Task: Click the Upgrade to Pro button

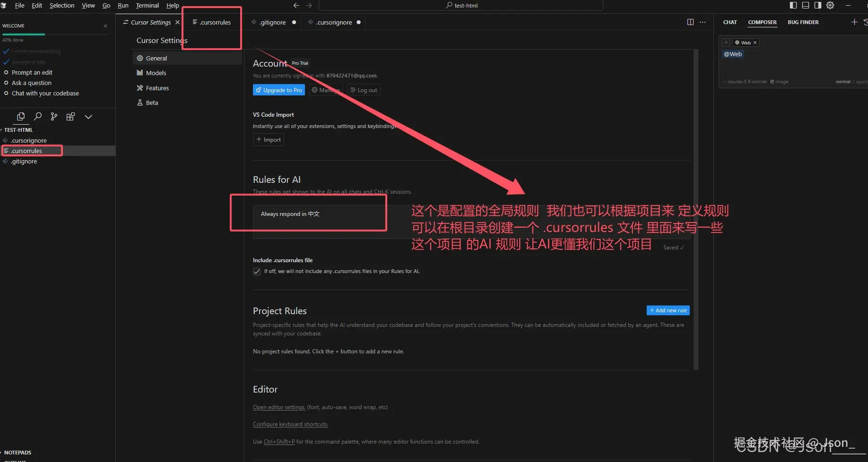Action: click(x=279, y=90)
